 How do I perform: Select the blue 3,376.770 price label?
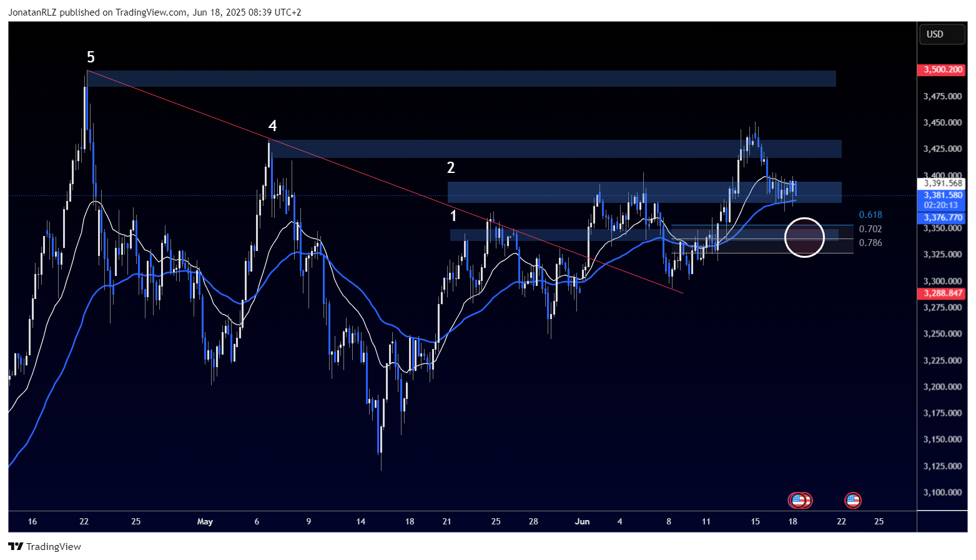coord(942,217)
